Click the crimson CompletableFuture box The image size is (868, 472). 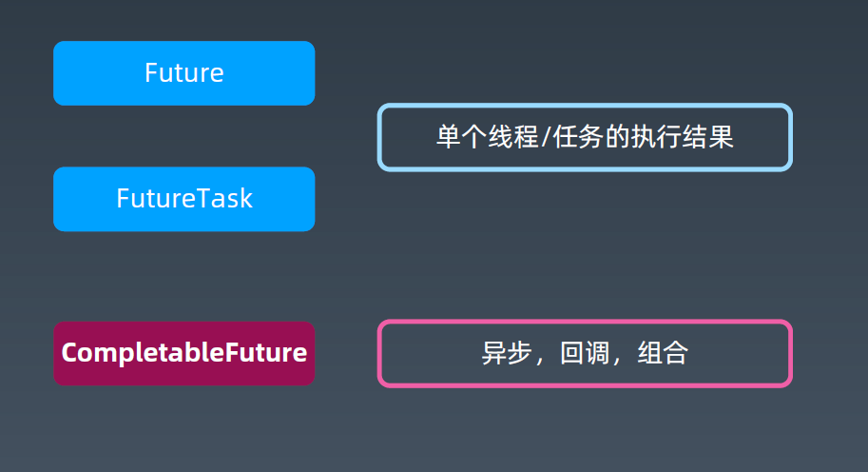(183, 353)
